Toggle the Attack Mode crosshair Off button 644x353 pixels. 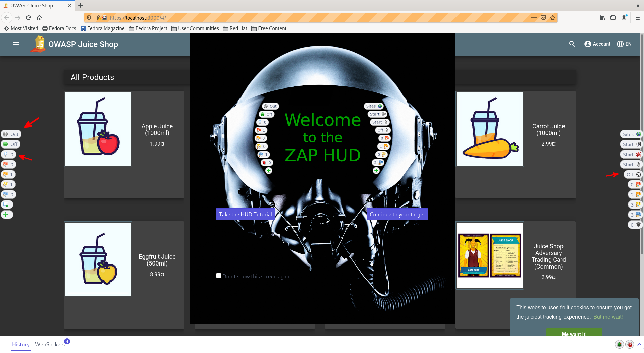[633, 175]
